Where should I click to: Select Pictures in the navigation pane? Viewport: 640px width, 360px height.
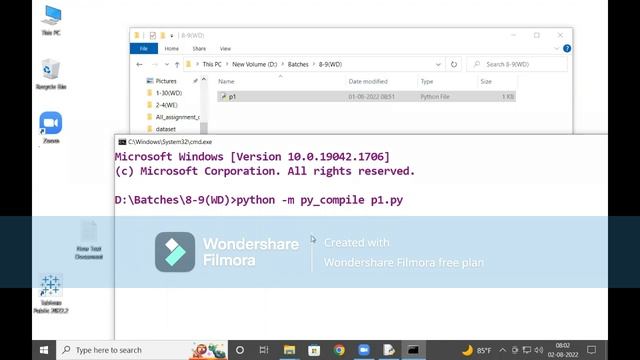(x=166, y=81)
